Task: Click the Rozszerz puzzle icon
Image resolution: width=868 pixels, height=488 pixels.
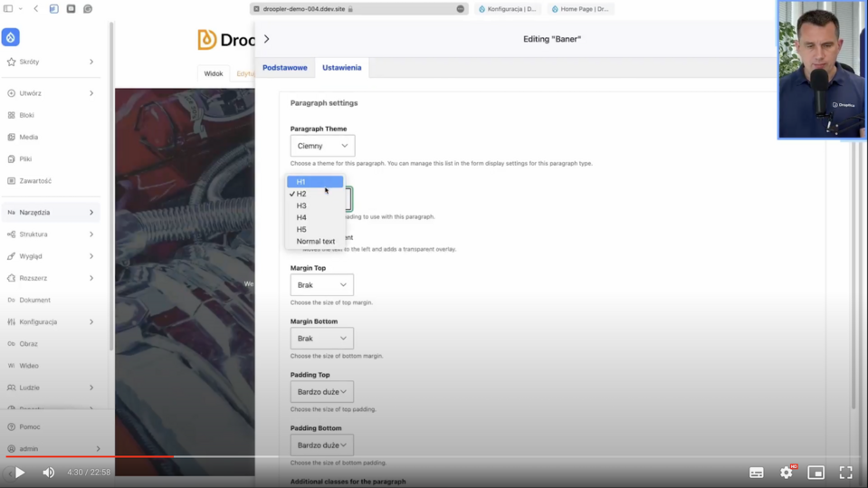Action: (11, 278)
